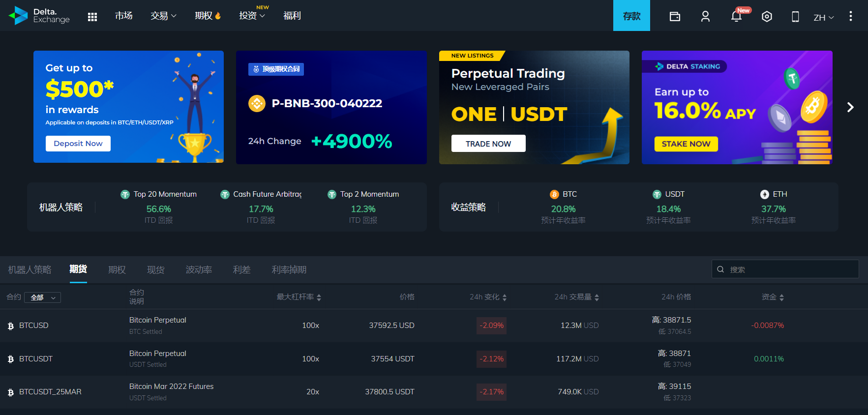Sort by 最大杠杆率 column

[299, 297]
